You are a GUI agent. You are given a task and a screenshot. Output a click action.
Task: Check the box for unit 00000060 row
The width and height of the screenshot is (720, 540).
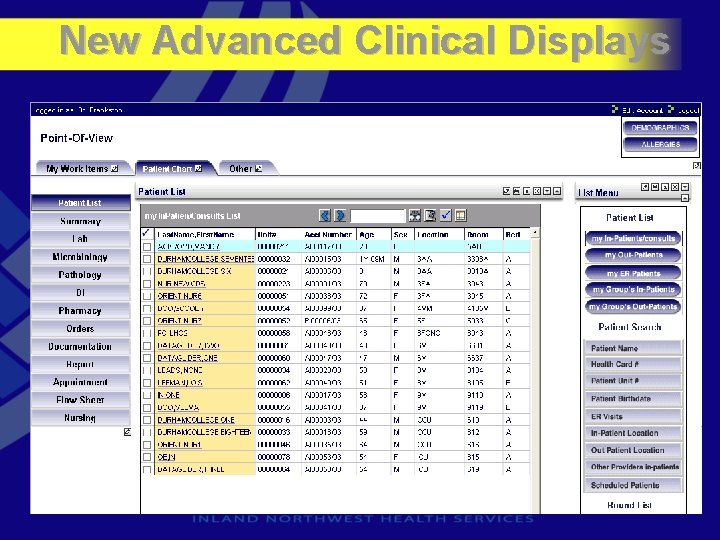147,358
